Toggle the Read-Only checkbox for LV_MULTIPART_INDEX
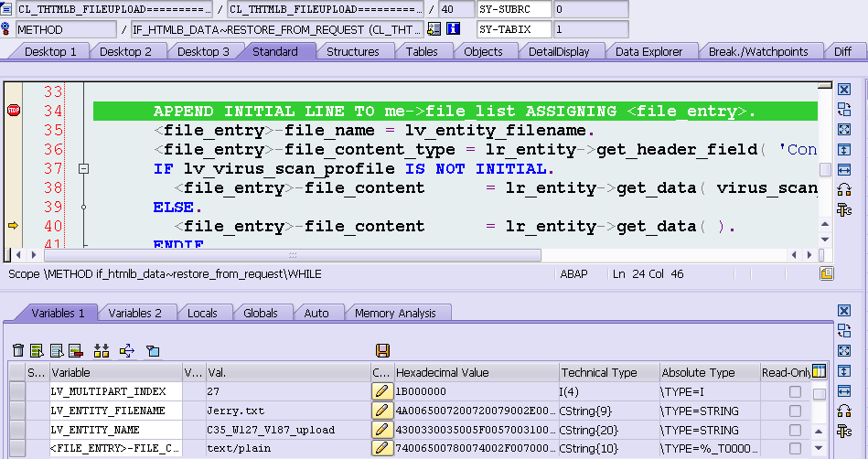This screenshot has height=459, width=868. (x=795, y=391)
